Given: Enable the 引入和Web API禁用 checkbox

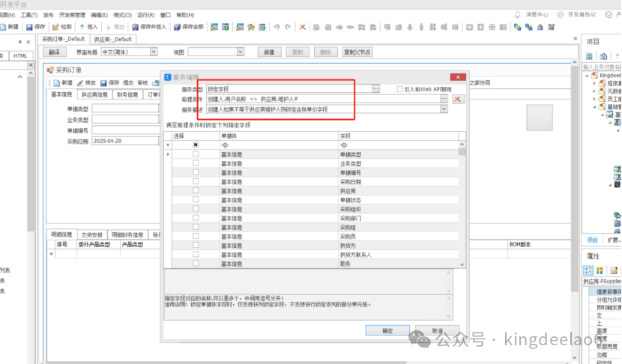Looking at the screenshot, I should 400,89.
